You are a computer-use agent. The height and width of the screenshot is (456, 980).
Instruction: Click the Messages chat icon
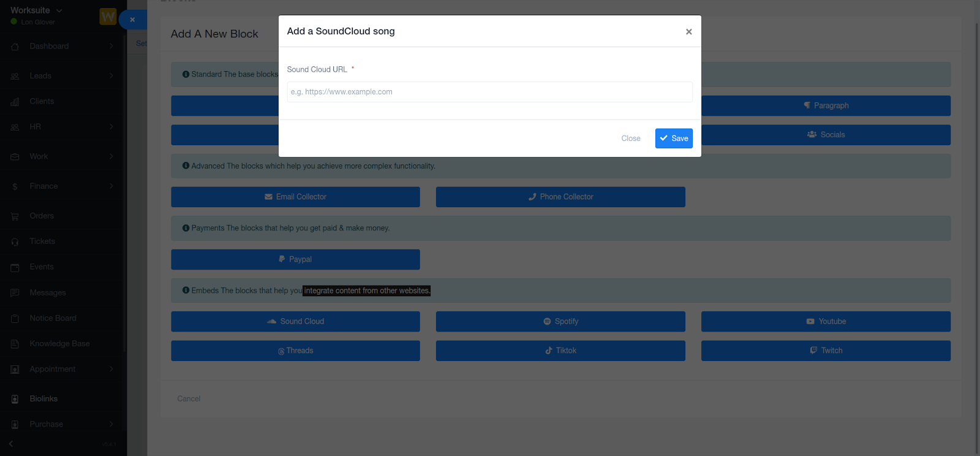point(15,293)
